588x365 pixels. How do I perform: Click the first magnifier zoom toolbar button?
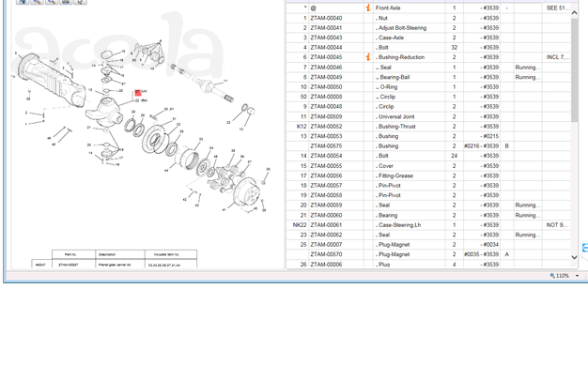tap(37, 2)
